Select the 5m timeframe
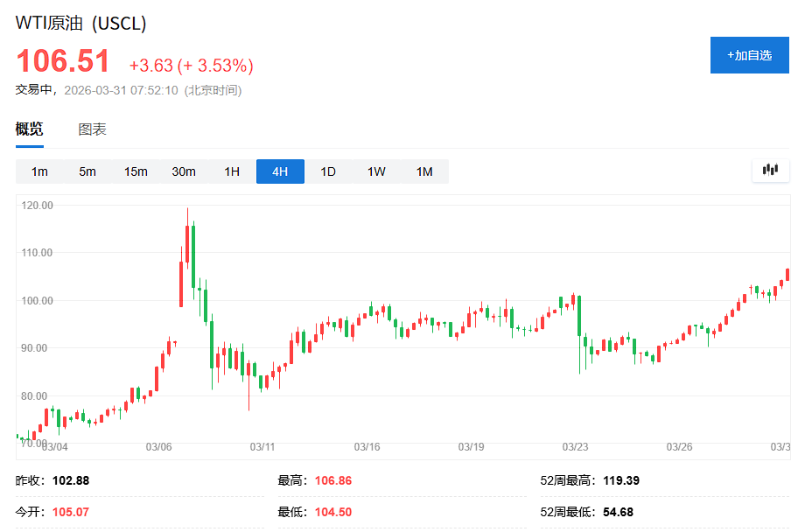This screenshot has width=805, height=532. click(x=87, y=171)
